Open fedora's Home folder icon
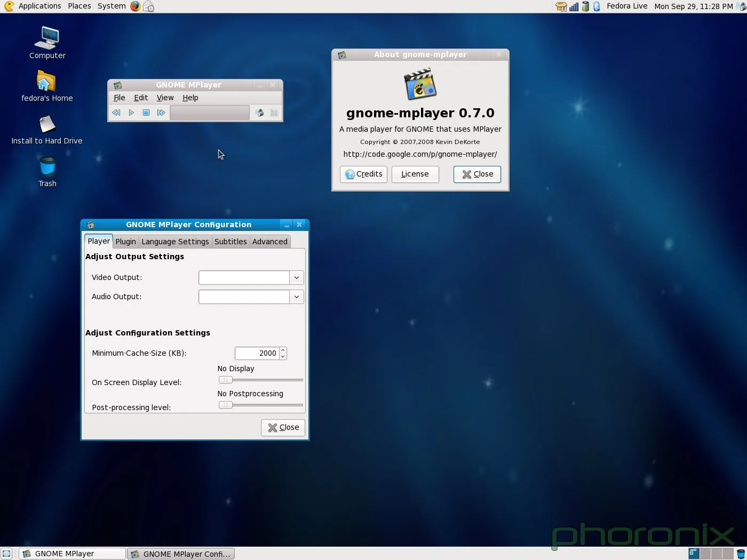 tap(47, 86)
